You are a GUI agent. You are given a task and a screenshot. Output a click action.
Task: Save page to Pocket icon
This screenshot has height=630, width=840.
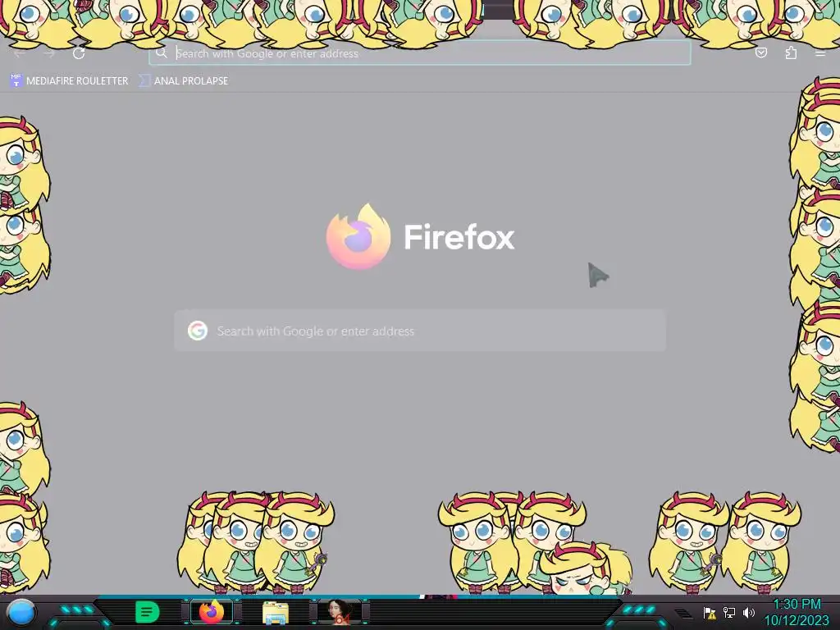[760, 52]
